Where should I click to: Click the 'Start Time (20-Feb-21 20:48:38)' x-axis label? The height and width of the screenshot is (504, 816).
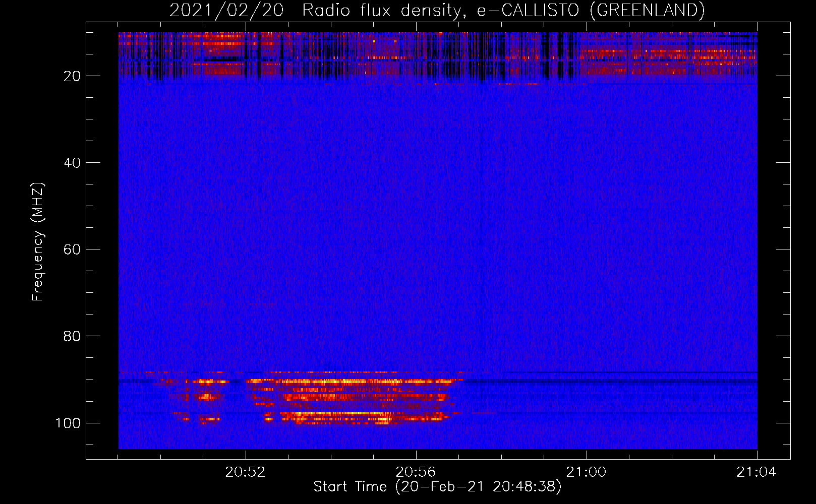coord(437,487)
